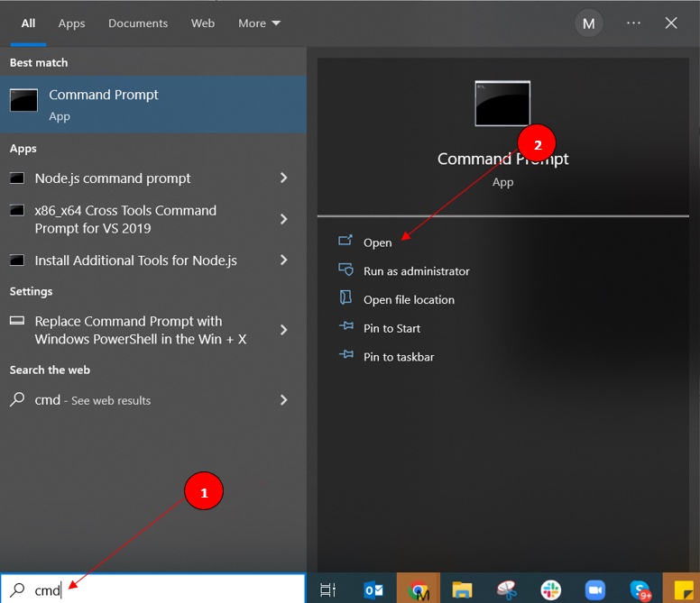Choose Run as administrator
Viewport: 700px width, 603px height.
point(416,271)
